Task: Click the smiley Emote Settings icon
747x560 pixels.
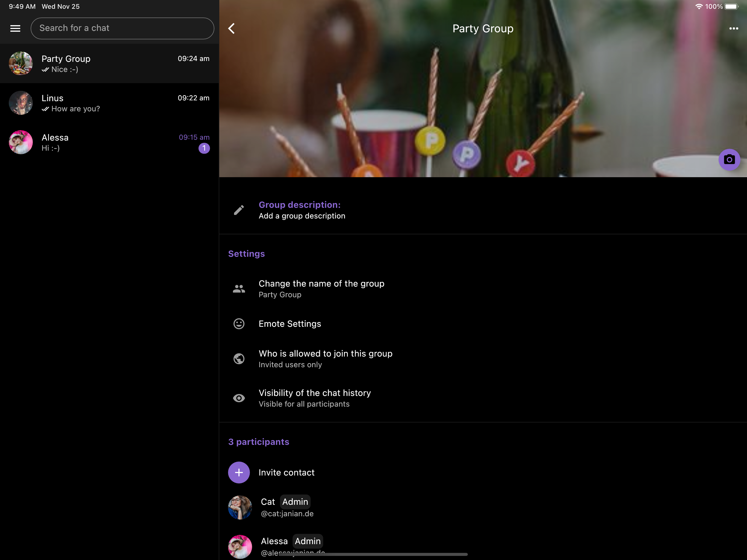Action: [239, 323]
